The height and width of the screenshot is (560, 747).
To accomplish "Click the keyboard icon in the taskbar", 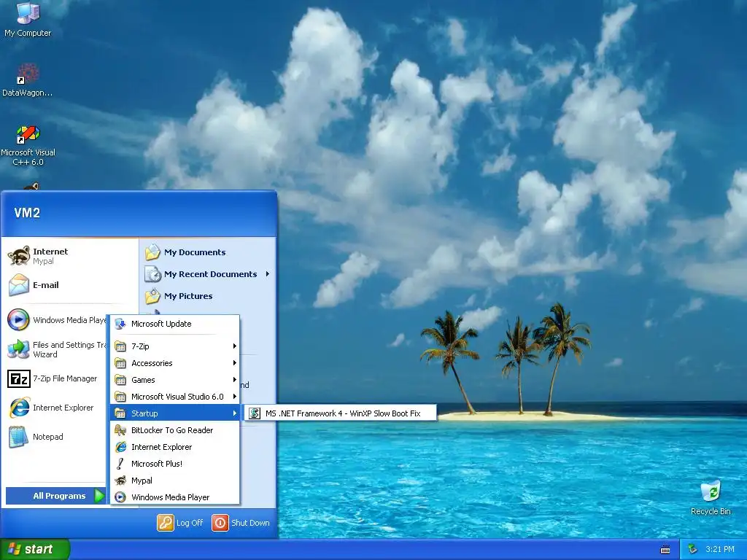I will tap(665, 550).
